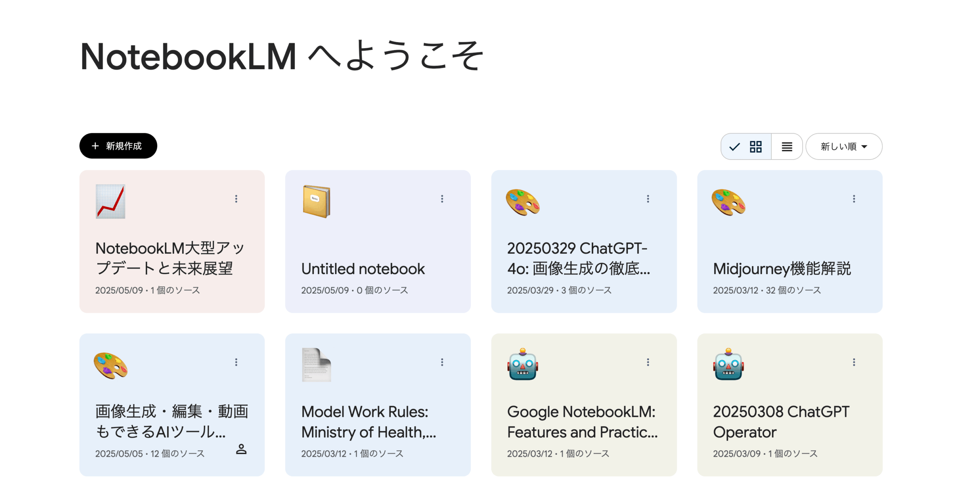
Task: Open three-dot menu on 画像生成・編集・動画 card
Action: point(236,362)
